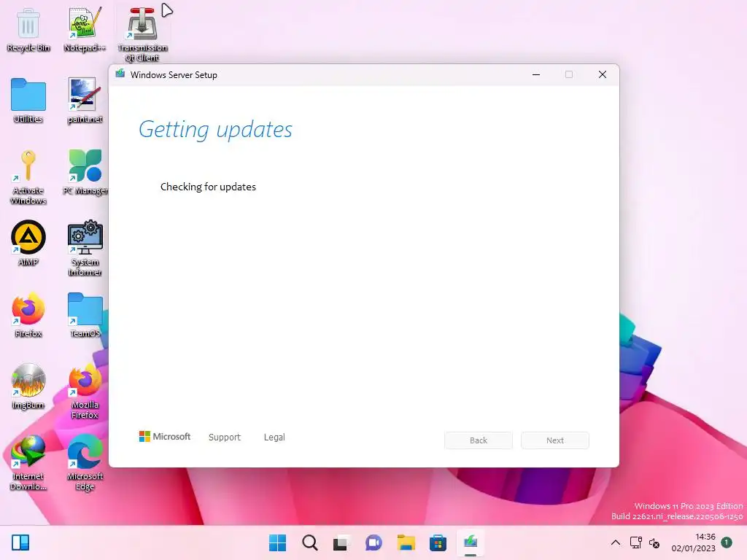Open the Legal link in Setup
Image resolution: width=747 pixels, height=560 pixels.
[274, 437]
